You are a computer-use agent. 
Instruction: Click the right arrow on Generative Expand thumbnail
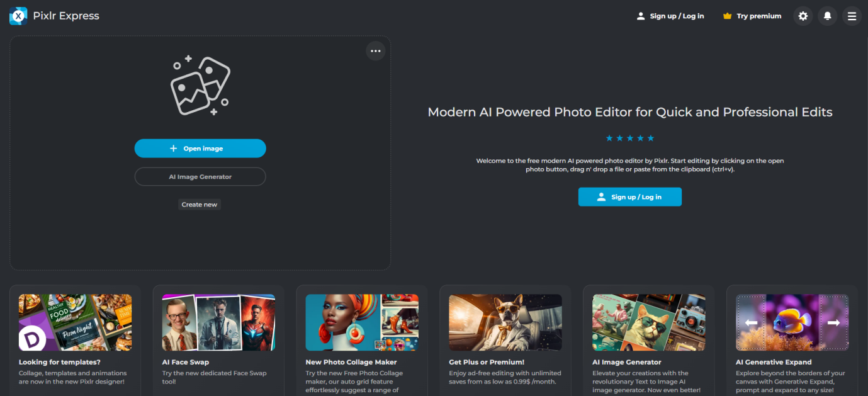[x=833, y=322]
